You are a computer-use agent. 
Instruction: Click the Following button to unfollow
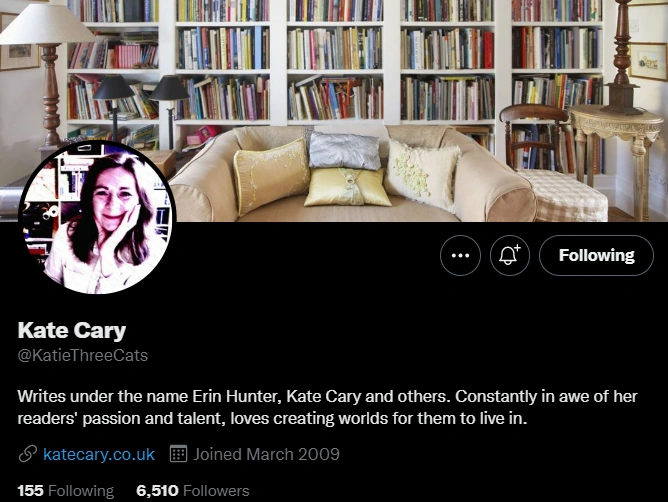click(596, 255)
